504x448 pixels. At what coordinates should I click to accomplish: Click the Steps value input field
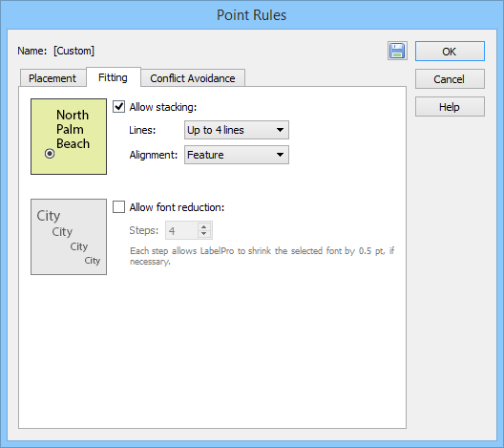coord(181,230)
